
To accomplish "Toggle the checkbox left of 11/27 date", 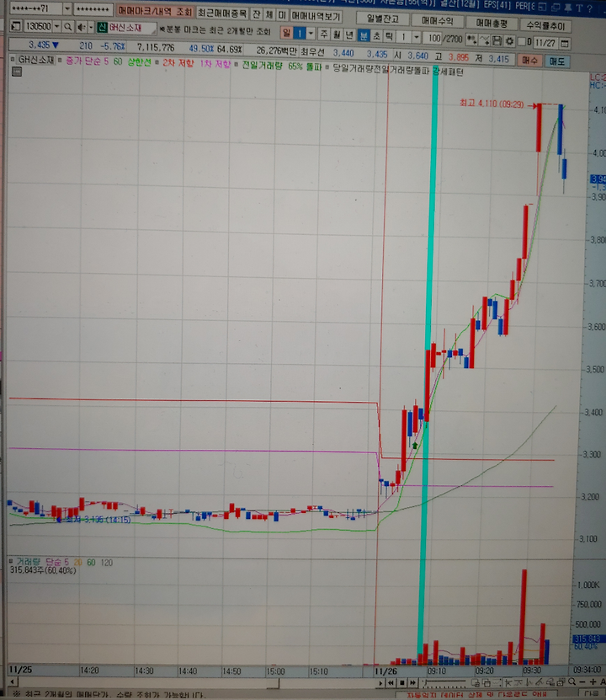I will click(x=522, y=42).
